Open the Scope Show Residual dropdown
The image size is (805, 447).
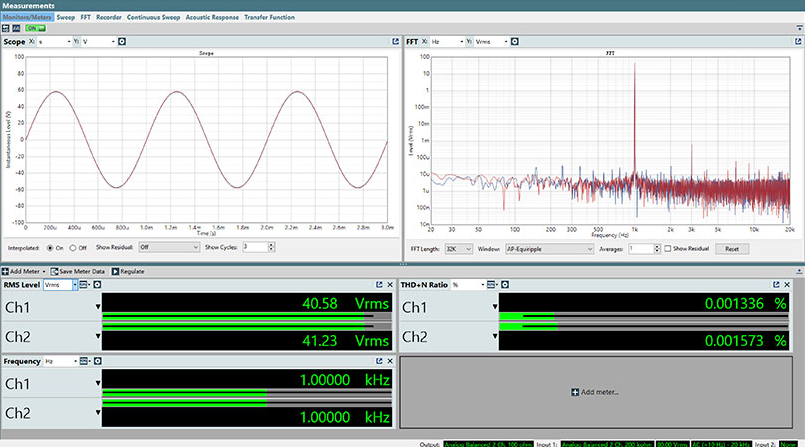[168, 246]
